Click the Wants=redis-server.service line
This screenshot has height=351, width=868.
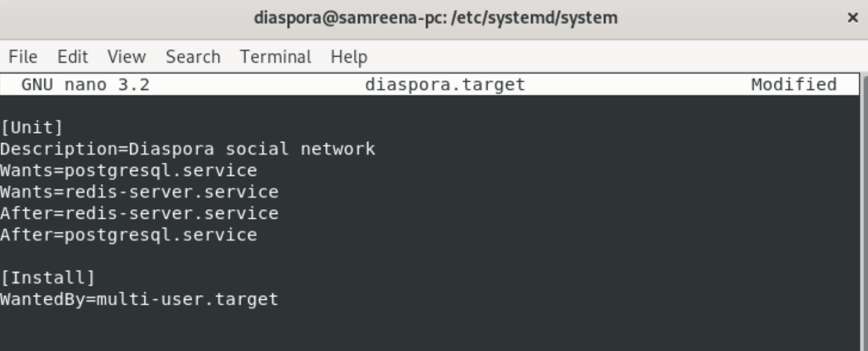(x=139, y=192)
